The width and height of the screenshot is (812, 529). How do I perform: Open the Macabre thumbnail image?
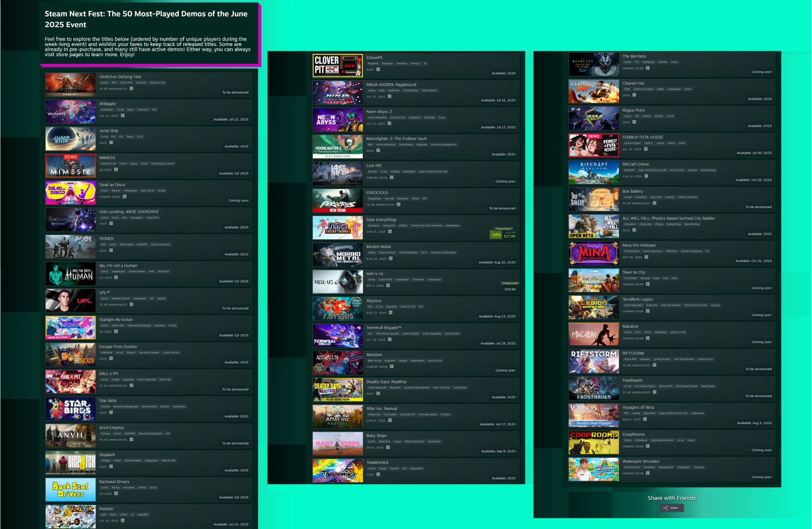pyautogui.click(x=594, y=334)
